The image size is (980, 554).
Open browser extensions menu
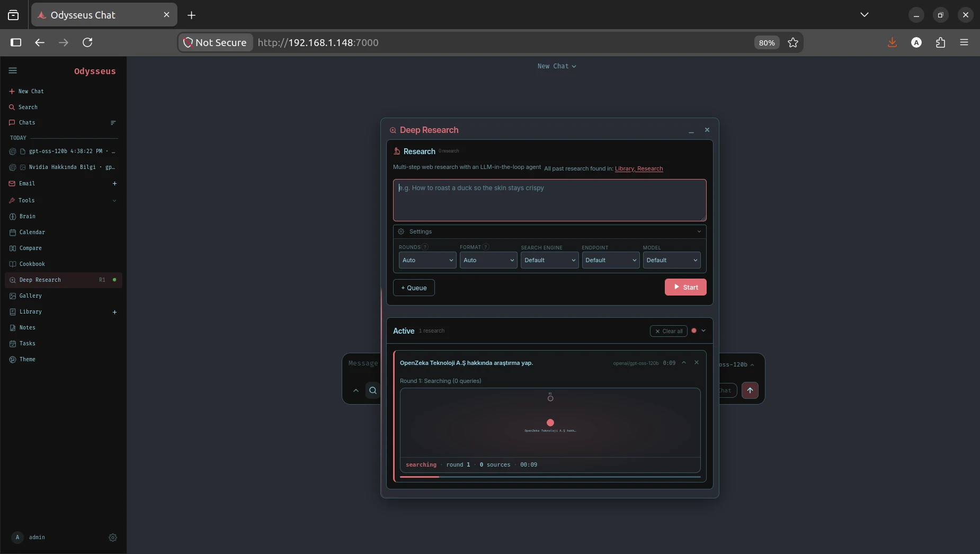[x=941, y=42]
